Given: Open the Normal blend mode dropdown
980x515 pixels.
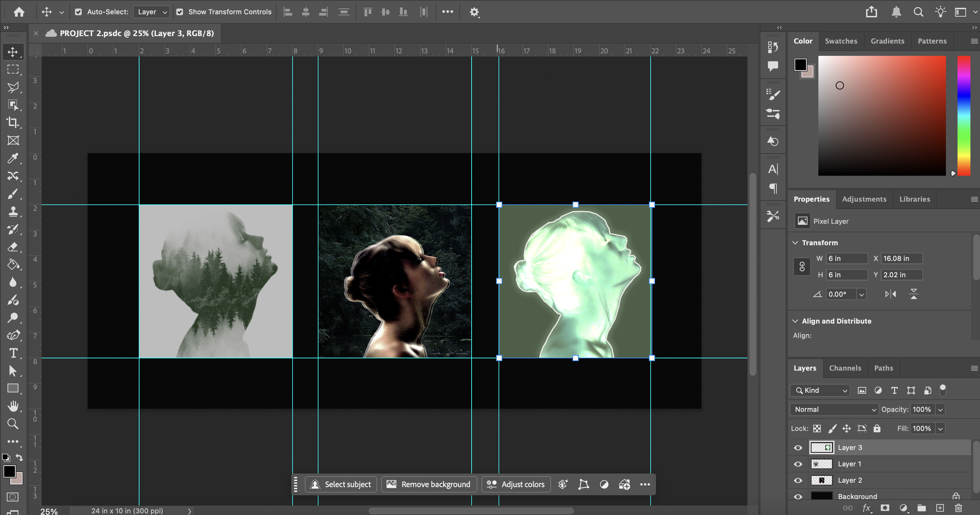Looking at the screenshot, I should pos(834,409).
